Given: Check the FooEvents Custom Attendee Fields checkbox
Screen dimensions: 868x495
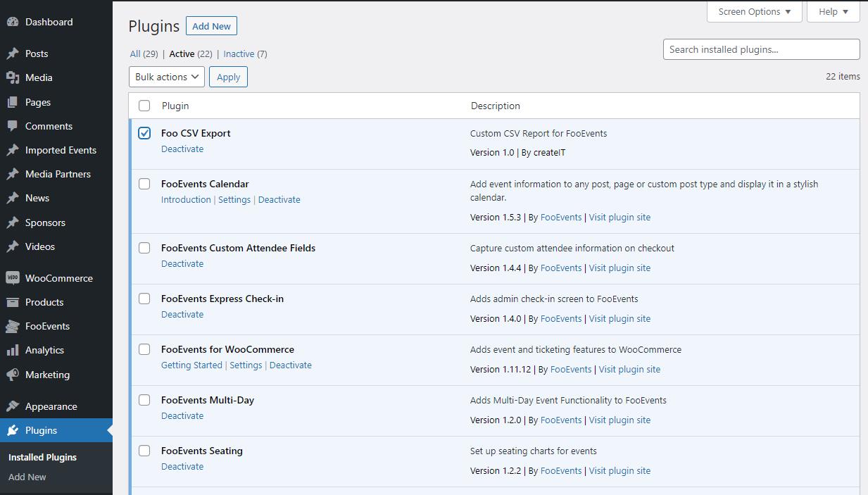Looking at the screenshot, I should point(144,248).
